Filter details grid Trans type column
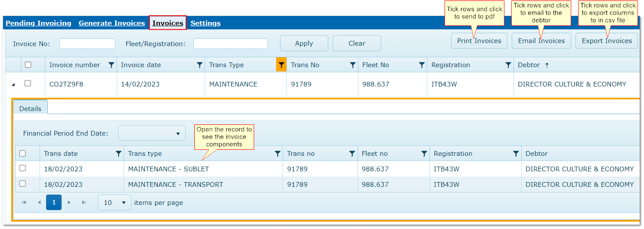 coord(278,154)
